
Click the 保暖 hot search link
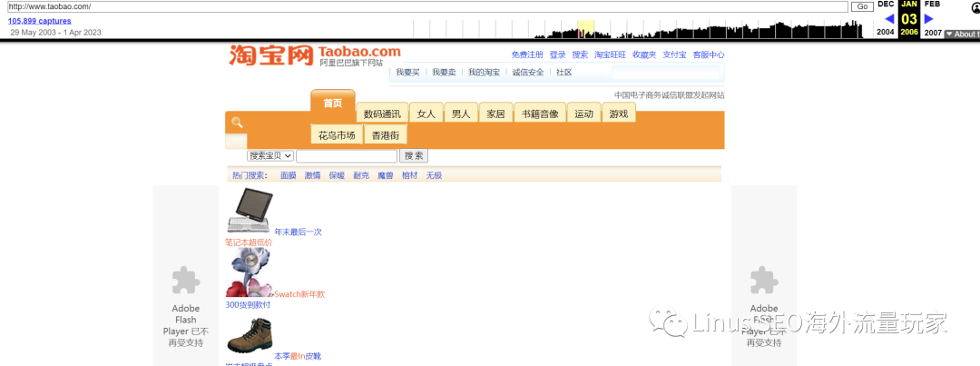click(337, 176)
